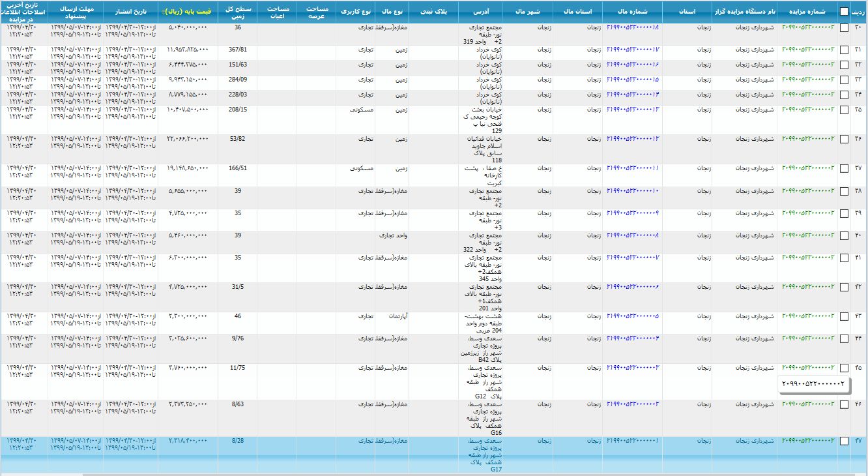Click the نوع کاربری column header
868x476 pixels.
(x=356, y=12)
